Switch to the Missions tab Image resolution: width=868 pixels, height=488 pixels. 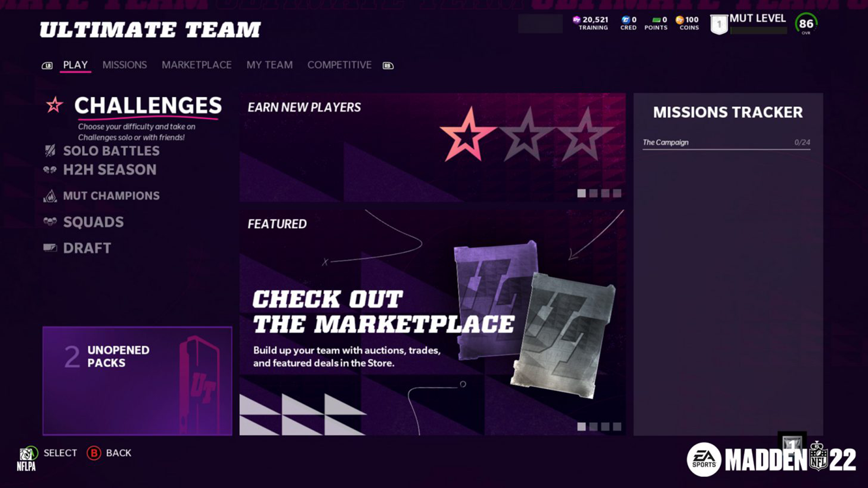[x=124, y=65]
